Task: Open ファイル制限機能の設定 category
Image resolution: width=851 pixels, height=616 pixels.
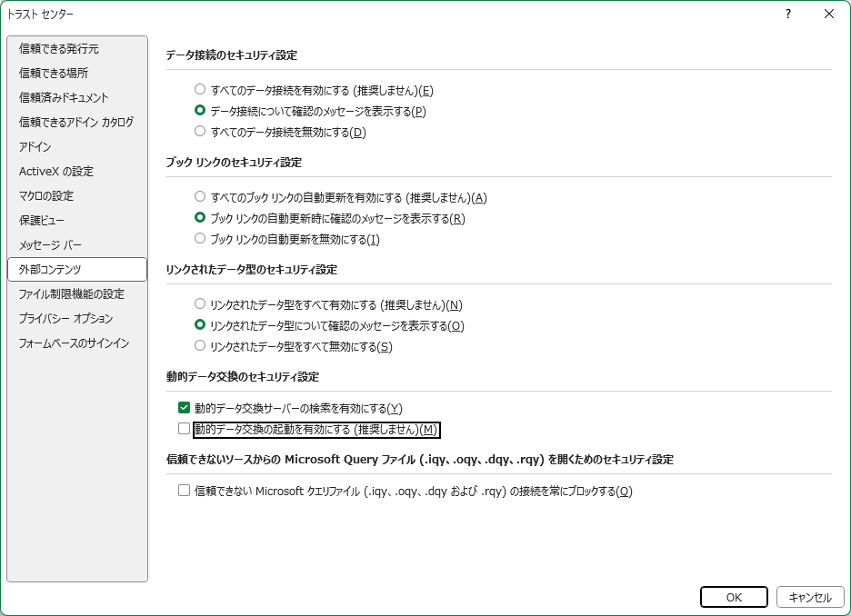Action: [77, 293]
